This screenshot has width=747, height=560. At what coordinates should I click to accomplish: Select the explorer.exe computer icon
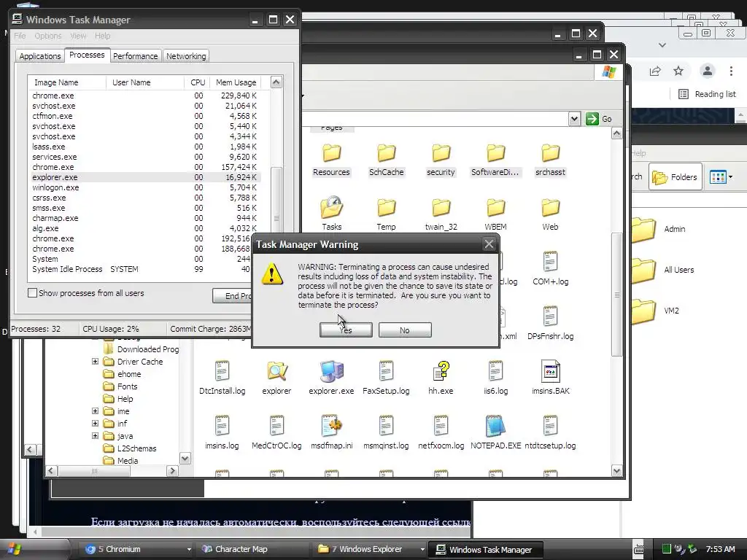332,371
